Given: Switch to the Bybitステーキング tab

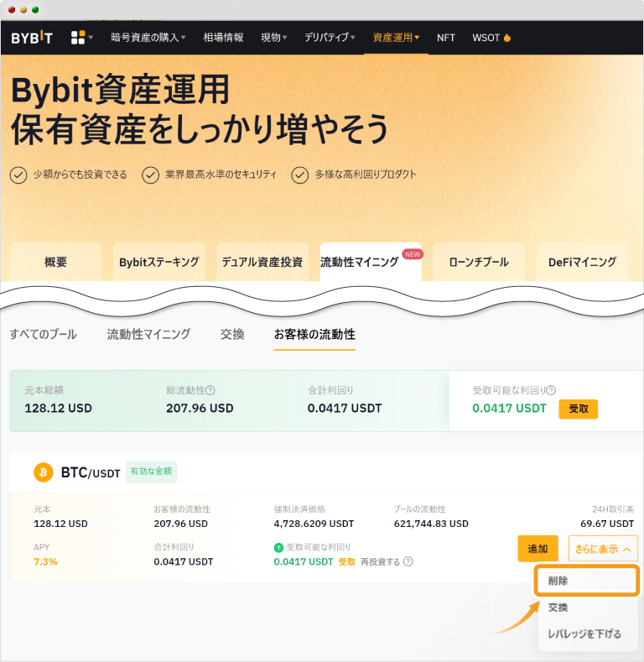Looking at the screenshot, I should [x=159, y=262].
